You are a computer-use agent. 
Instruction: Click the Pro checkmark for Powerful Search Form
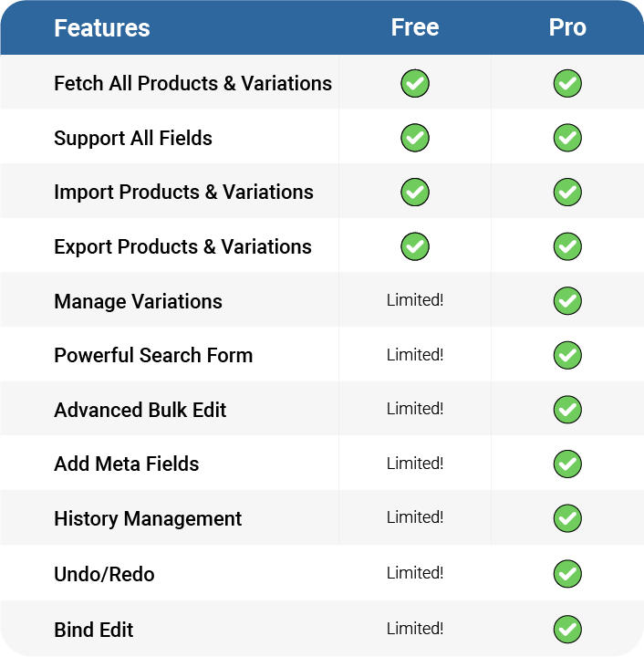point(567,355)
